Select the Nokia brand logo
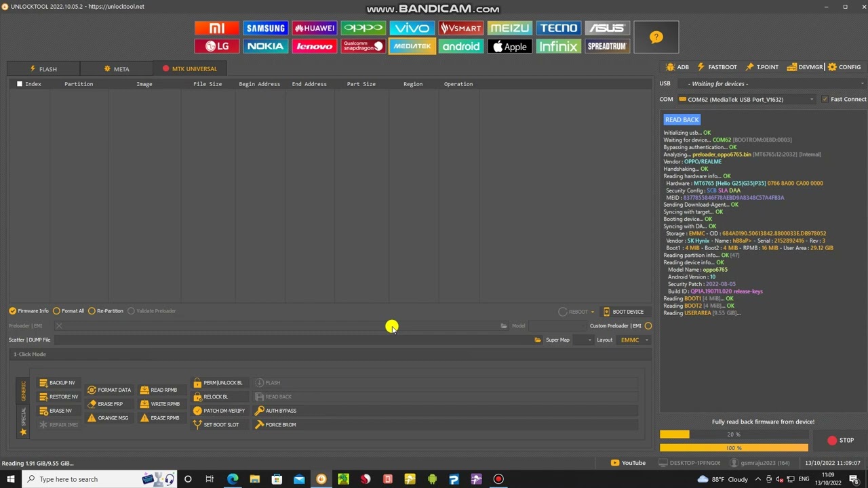This screenshot has height=488, width=868. 266,46
